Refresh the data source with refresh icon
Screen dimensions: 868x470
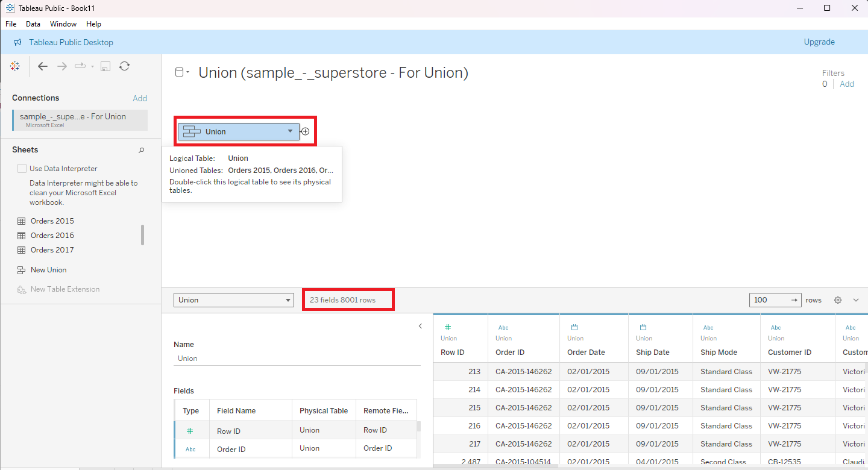(x=124, y=66)
